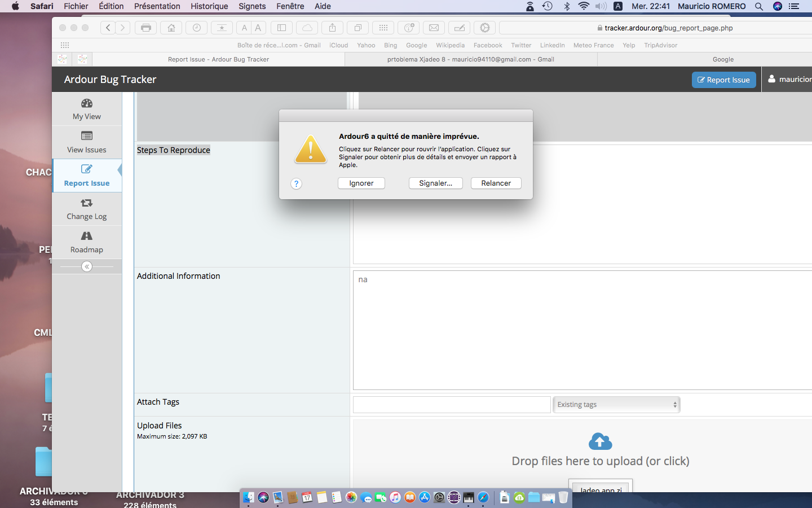Click the cloud upload icon

[x=600, y=441]
